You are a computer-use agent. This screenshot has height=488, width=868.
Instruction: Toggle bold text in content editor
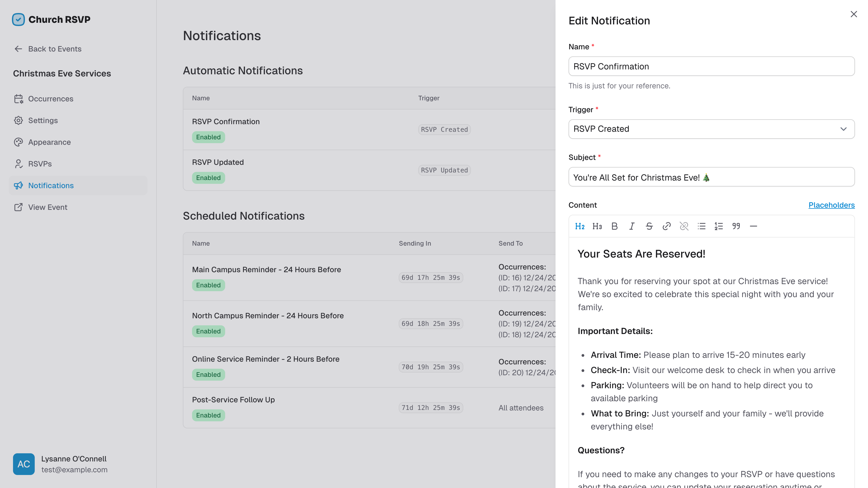pos(614,226)
